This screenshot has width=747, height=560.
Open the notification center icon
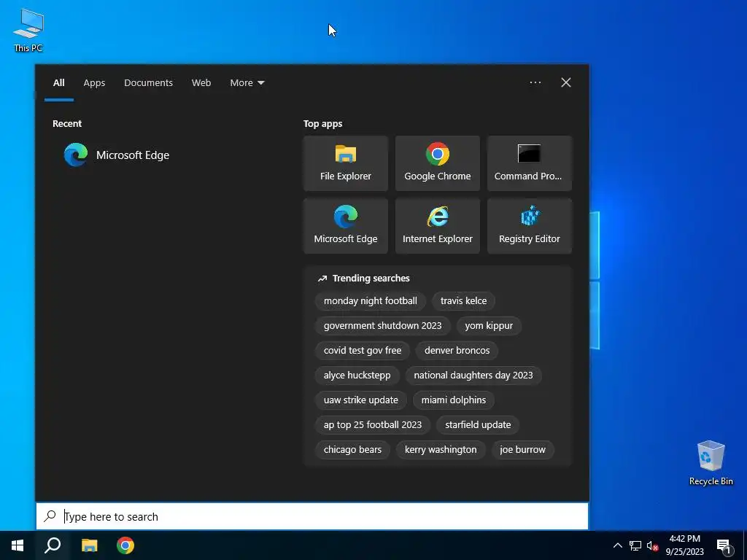[724, 546]
